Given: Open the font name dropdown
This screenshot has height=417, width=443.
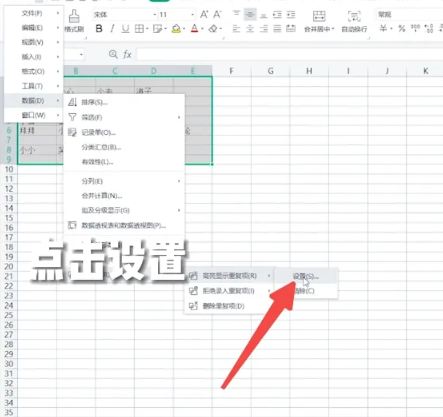Looking at the screenshot, I should click(x=155, y=15).
